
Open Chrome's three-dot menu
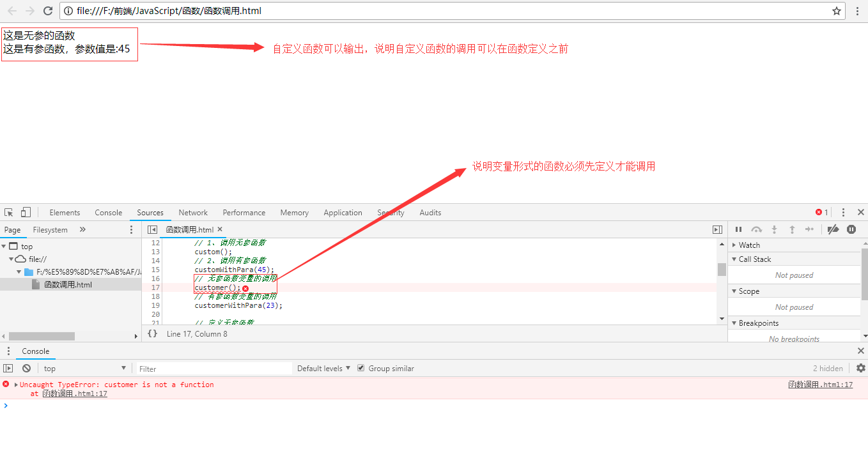pos(857,11)
